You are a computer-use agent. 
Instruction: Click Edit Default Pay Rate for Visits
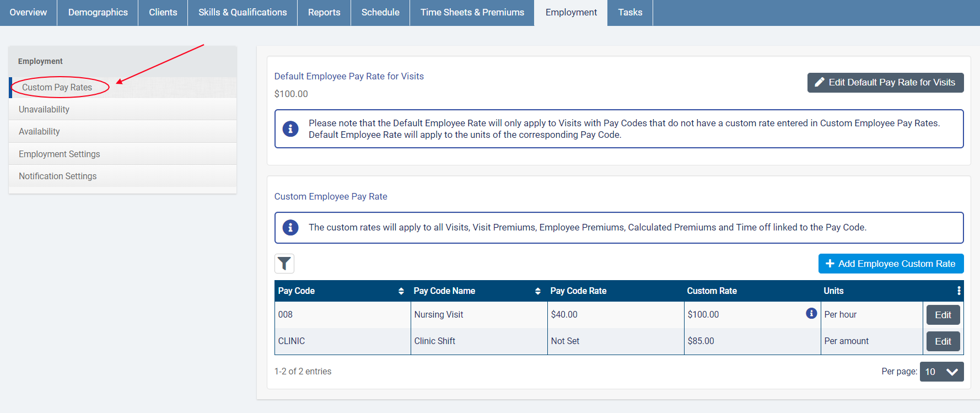coord(885,83)
